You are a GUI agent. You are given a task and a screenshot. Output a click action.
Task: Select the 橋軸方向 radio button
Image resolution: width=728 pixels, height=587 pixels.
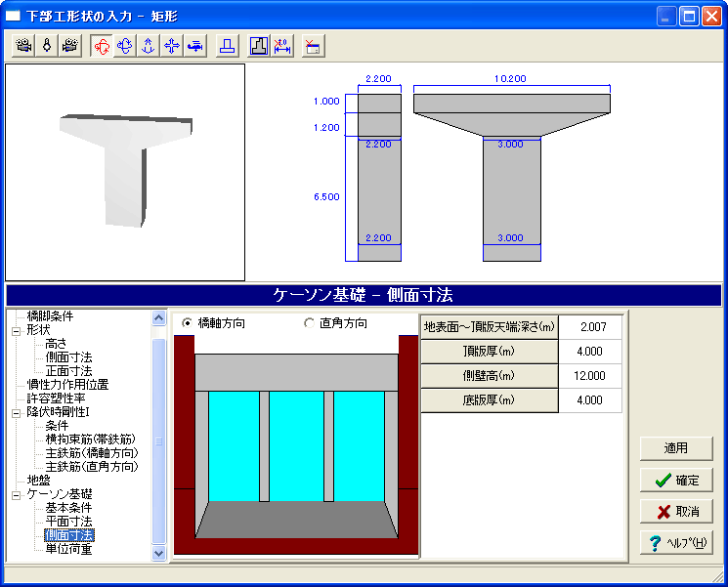pyautogui.click(x=187, y=323)
